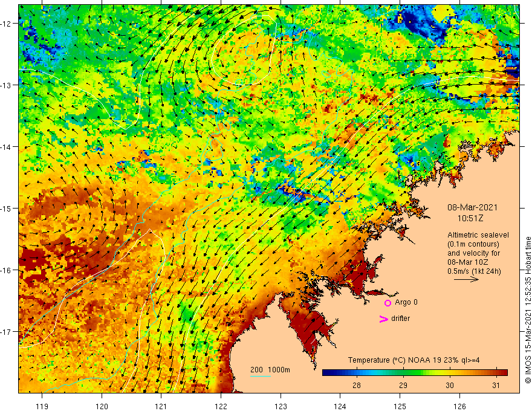Click the latitude label -15

pos(7,208)
